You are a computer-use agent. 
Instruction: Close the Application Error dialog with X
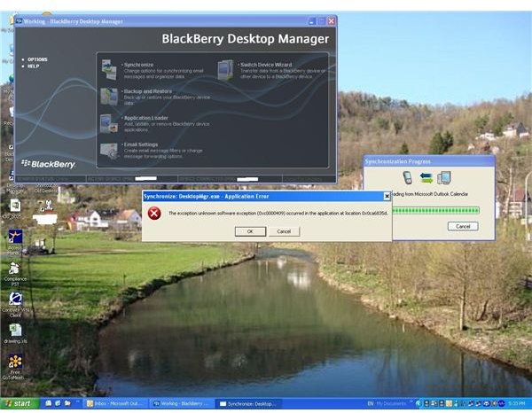coord(387,196)
